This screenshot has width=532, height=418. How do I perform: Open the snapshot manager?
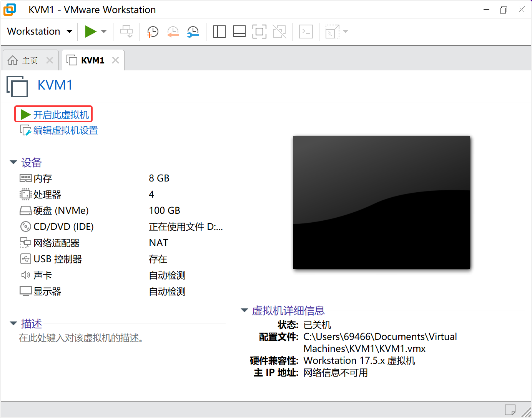pos(193,32)
